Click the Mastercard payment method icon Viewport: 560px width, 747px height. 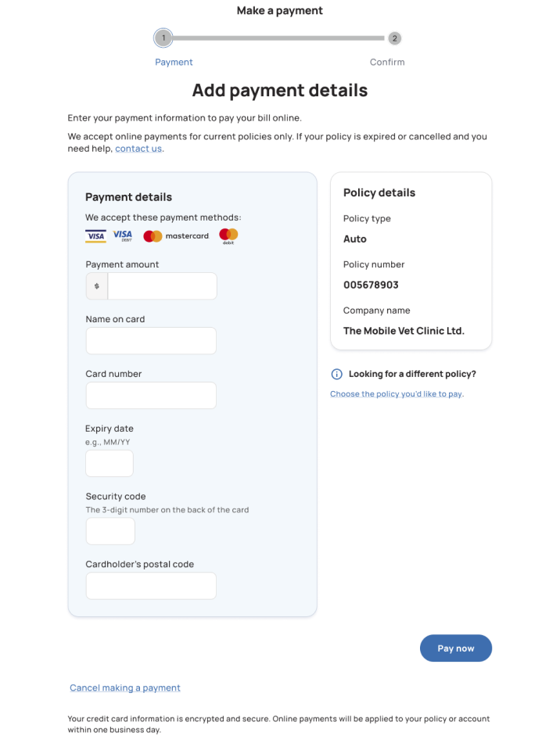point(174,235)
